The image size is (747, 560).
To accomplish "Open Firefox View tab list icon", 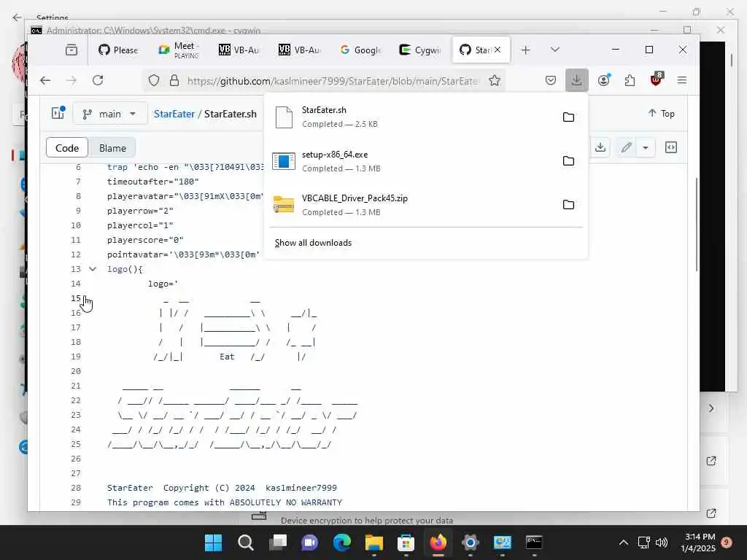I will (x=71, y=50).
